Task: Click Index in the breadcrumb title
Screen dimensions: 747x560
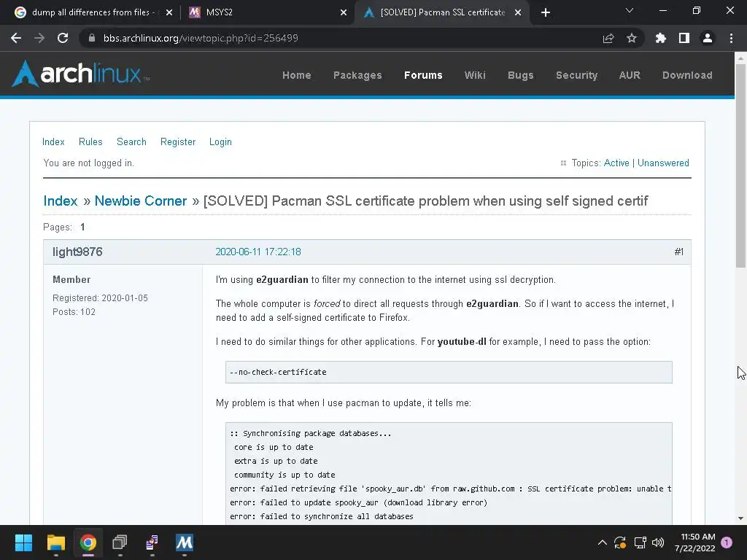Action: point(61,201)
